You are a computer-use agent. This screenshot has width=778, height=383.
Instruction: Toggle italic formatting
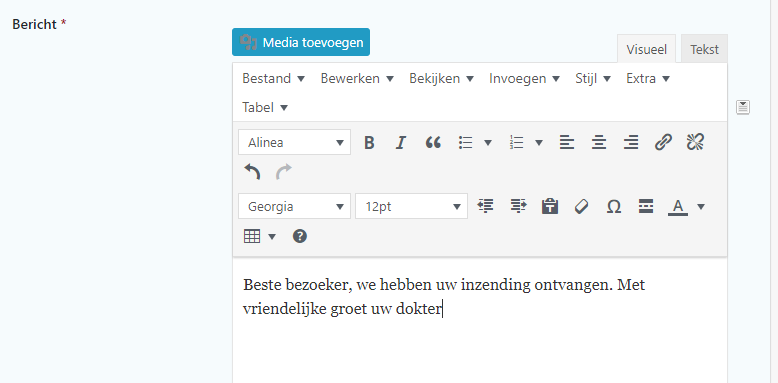click(x=400, y=143)
